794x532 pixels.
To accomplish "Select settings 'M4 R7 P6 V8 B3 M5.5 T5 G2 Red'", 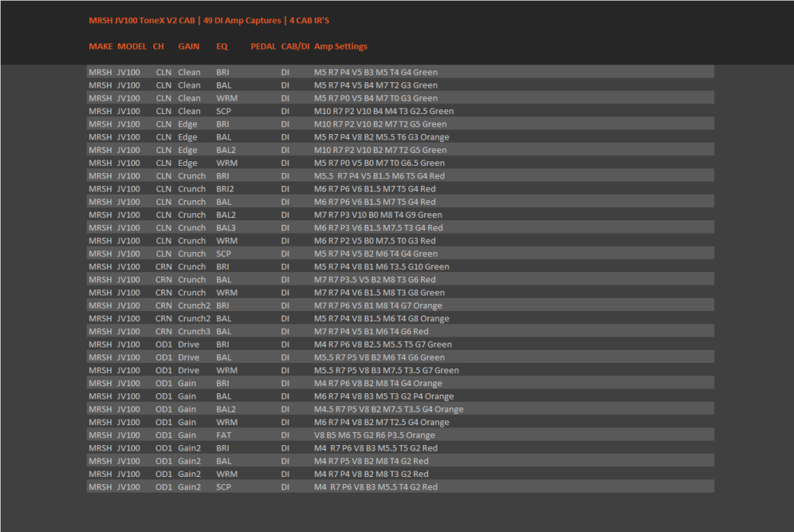I will point(376,448).
